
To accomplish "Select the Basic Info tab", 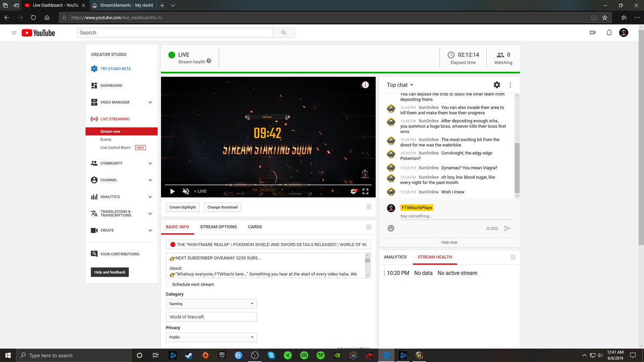I will 177,227.
